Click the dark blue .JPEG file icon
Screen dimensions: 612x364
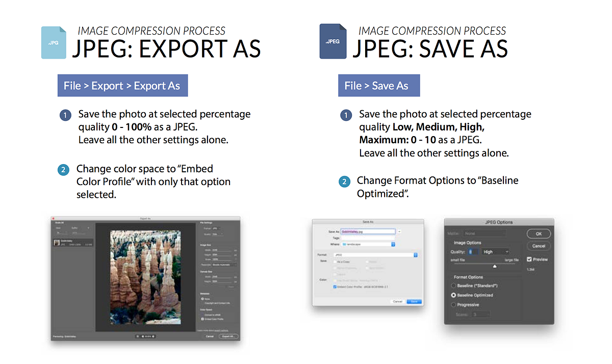333,41
